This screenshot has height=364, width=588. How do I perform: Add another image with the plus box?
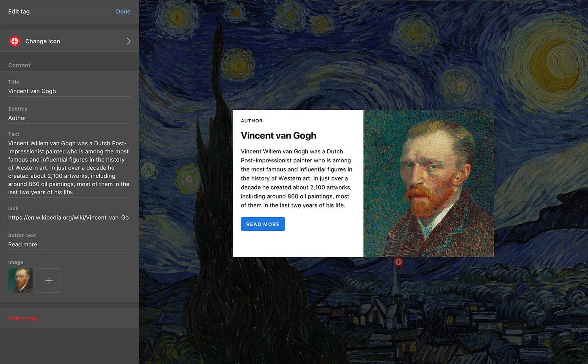click(49, 280)
